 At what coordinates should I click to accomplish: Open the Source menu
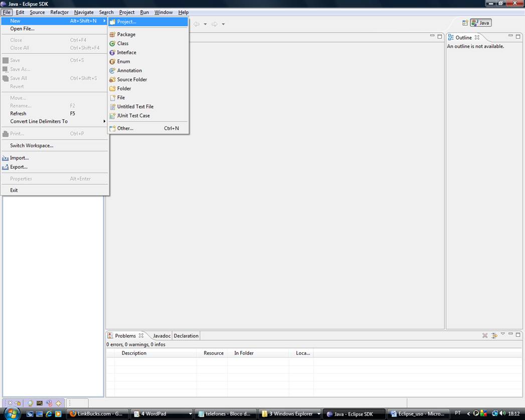click(x=37, y=13)
